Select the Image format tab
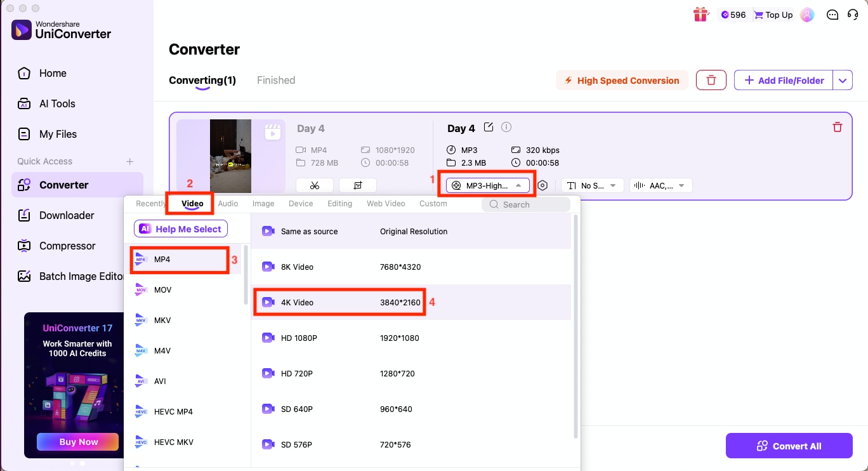Image resolution: width=868 pixels, height=471 pixels. (263, 204)
